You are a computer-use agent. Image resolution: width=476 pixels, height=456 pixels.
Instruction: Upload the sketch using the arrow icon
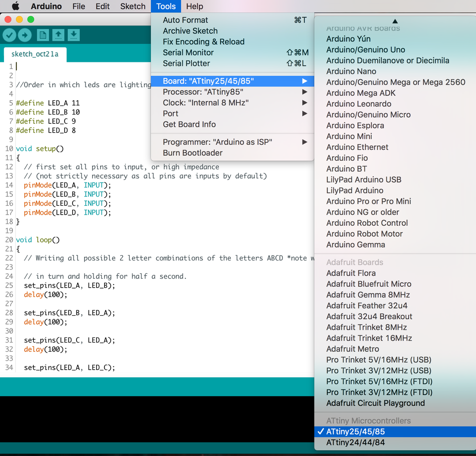coord(25,35)
